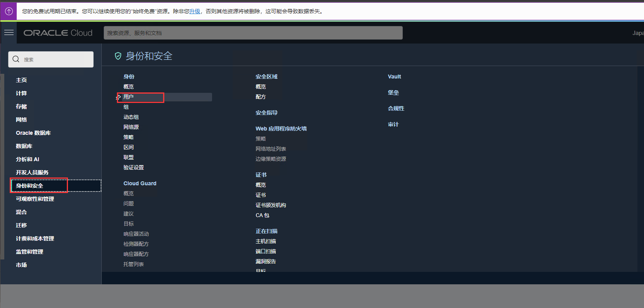Screen dimensions: 644x308
Task: Select 开发人员服务 in the sidebar
Action: pyautogui.click(x=32, y=172)
